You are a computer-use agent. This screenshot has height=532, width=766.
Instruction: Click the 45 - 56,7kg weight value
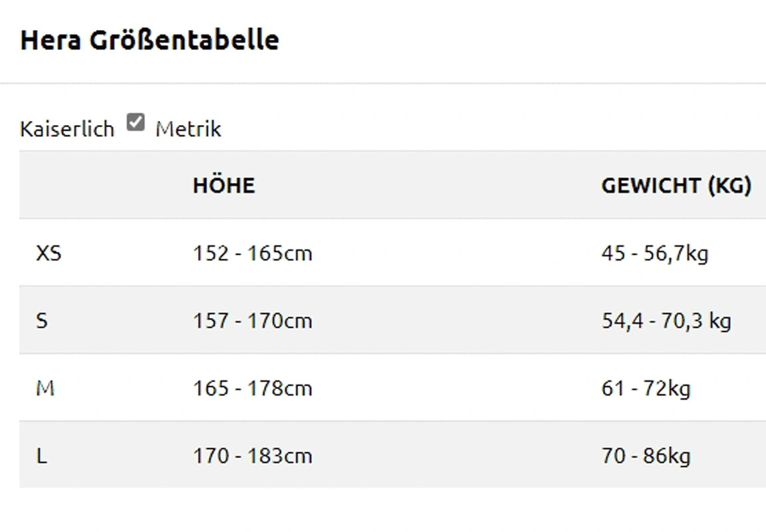tap(654, 253)
